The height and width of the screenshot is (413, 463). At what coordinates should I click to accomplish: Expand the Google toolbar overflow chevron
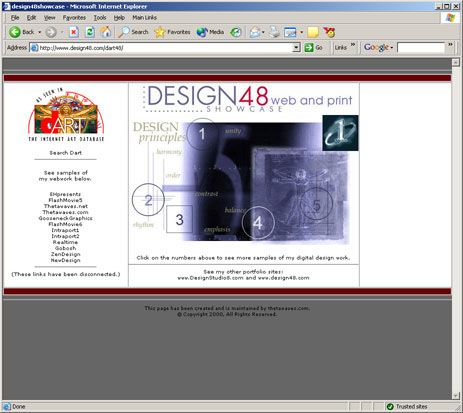[450, 45]
